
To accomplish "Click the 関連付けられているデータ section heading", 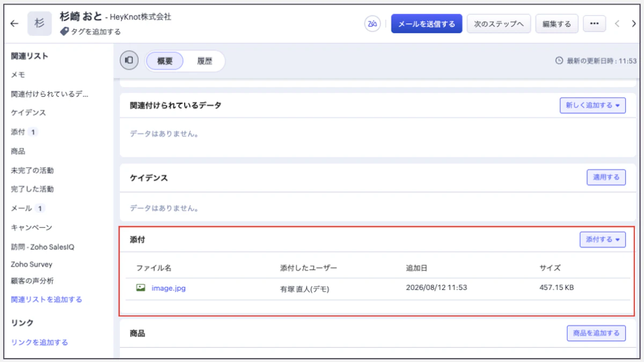I will tap(175, 105).
